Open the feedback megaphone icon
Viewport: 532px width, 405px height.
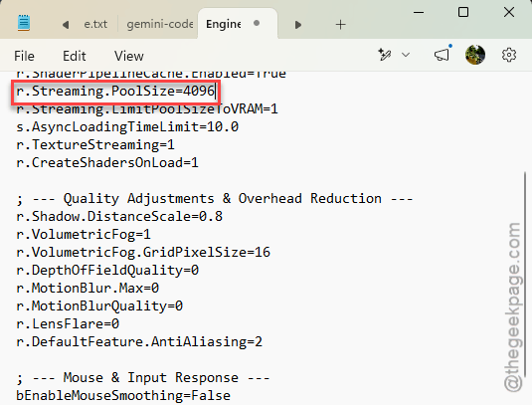pyautogui.click(x=442, y=55)
